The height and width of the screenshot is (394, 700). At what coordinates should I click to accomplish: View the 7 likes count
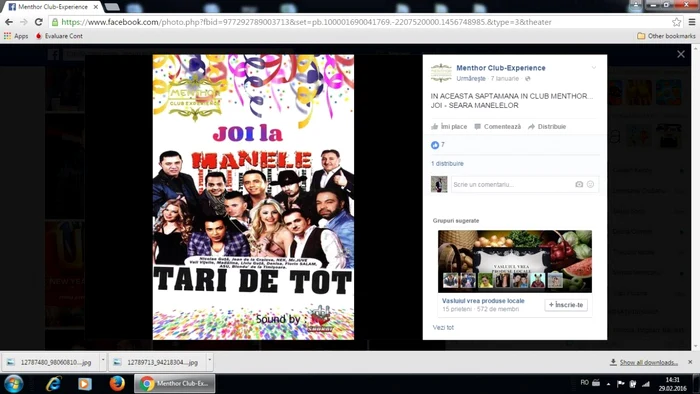pyautogui.click(x=438, y=145)
